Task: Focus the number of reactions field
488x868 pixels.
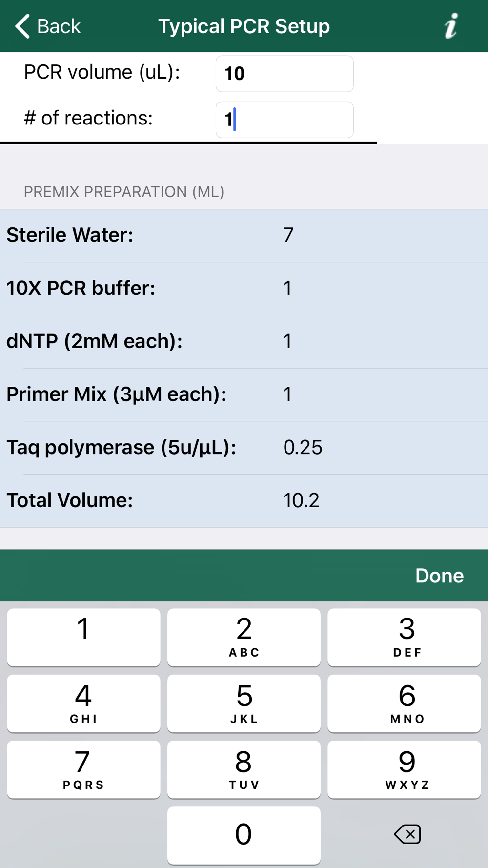Action: [285, 120]
